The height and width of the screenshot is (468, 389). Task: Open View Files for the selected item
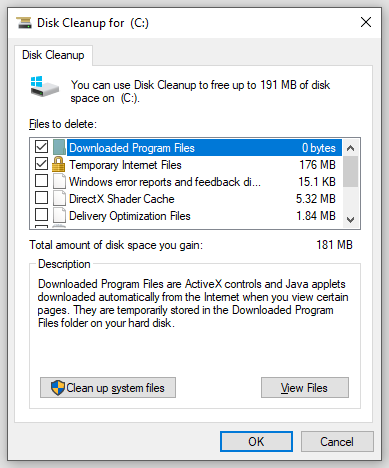[x=305, y=388]
